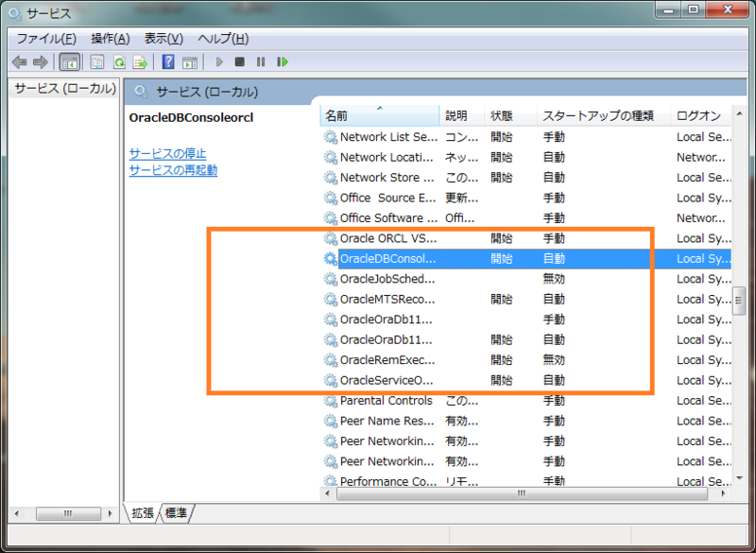Click the gear icon of OracleDBConsol...
The height and width of the screenshot is (553, 756).
[x=330, y=258]
